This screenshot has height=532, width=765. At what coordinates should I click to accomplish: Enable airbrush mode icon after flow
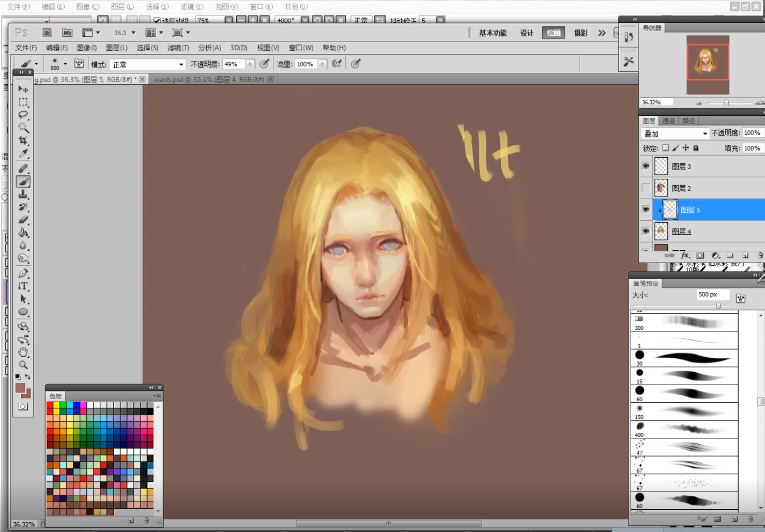337,64
